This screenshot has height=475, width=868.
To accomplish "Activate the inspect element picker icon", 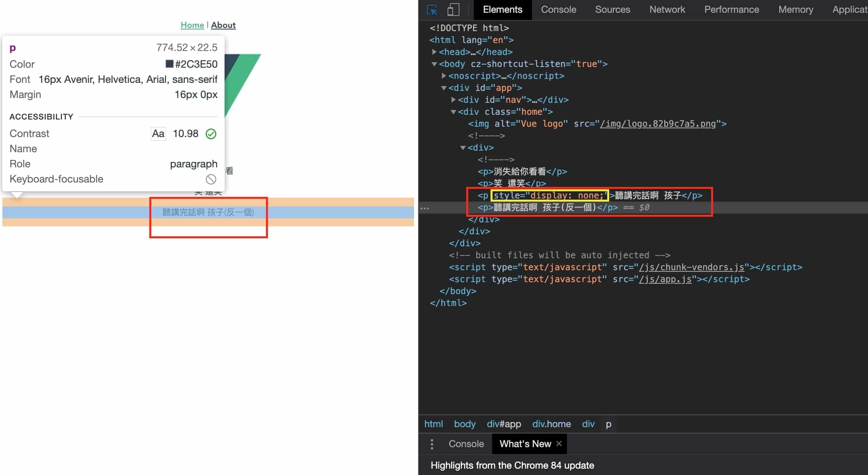I will pos(432,10).
